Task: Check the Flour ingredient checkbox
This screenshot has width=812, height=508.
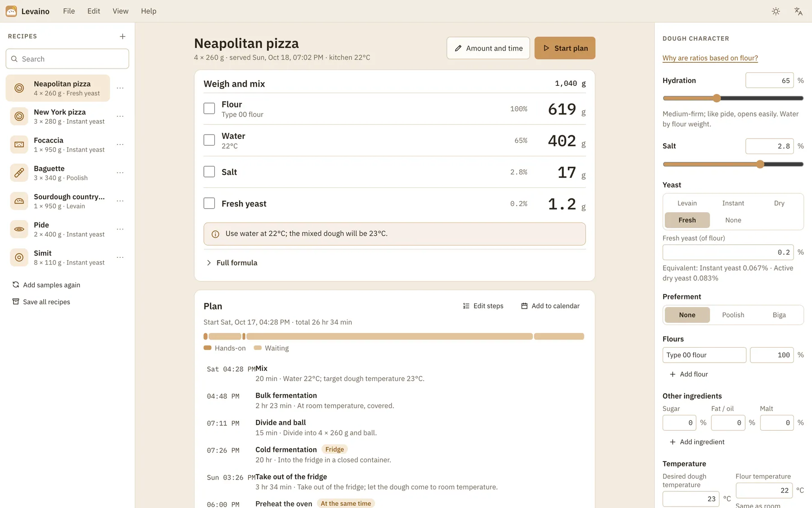Action: tap(209, 108)
